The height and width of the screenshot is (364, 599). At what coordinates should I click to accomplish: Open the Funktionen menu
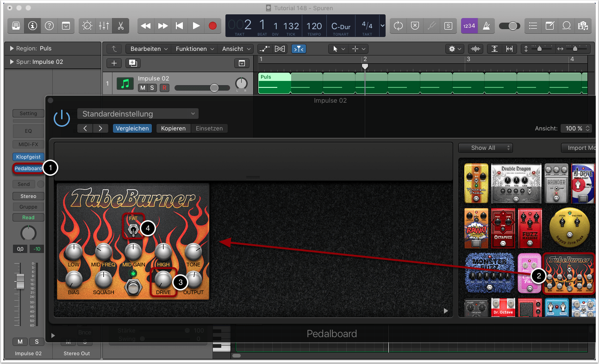(x=194, y=49)
